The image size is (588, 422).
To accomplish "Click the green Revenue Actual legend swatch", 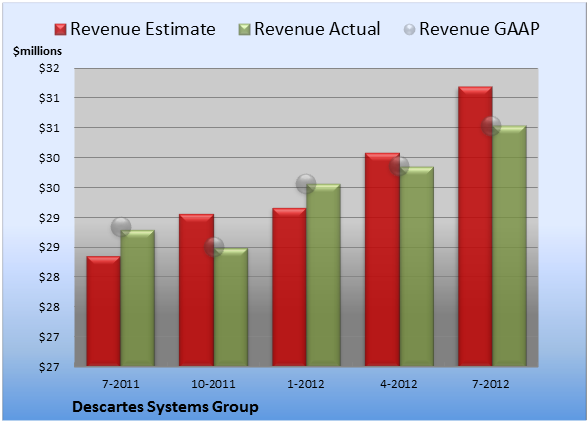I will [x=244, y=29].
